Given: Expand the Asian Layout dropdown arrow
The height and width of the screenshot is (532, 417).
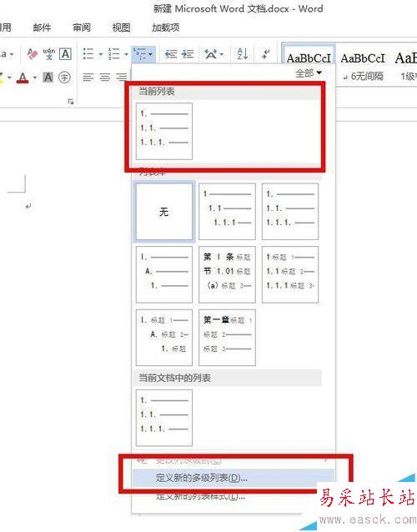Looking at the screenshot, I should pyautogui.click(x=222, y=54).
